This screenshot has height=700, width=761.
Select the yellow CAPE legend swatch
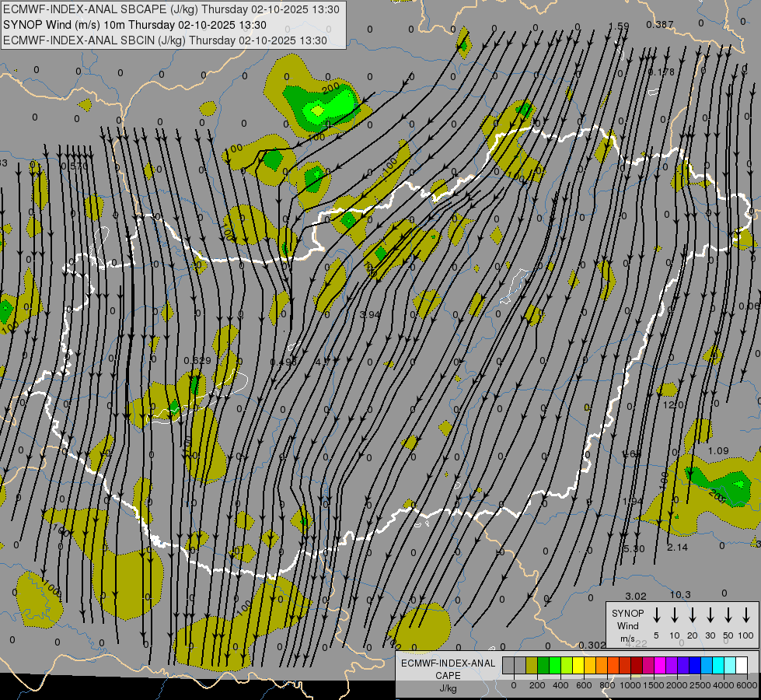click(x=578, y=666)
